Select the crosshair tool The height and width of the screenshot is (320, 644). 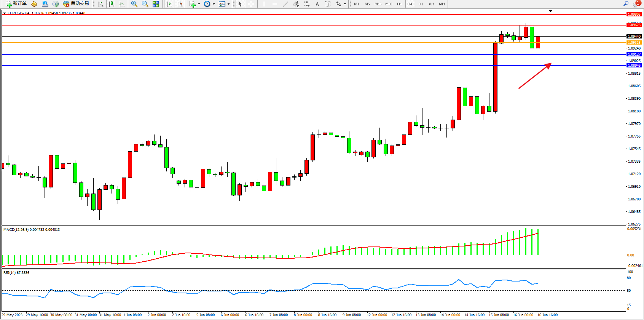[251, 4]
